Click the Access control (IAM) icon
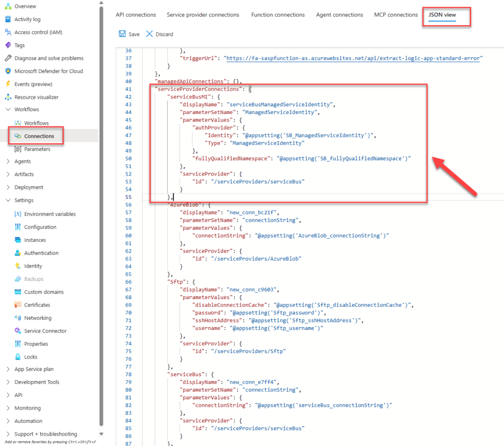 click(x=8, y=32)
